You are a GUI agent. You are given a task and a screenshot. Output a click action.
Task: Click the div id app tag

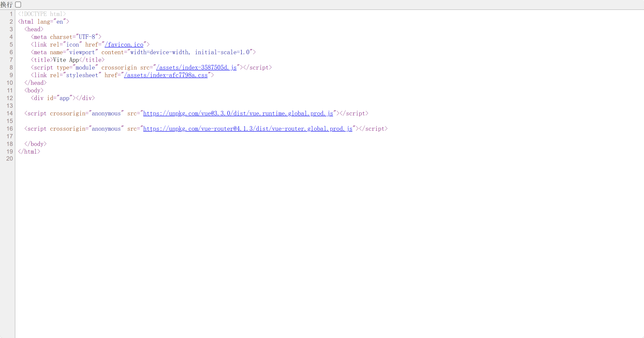[x=63, y=98]
